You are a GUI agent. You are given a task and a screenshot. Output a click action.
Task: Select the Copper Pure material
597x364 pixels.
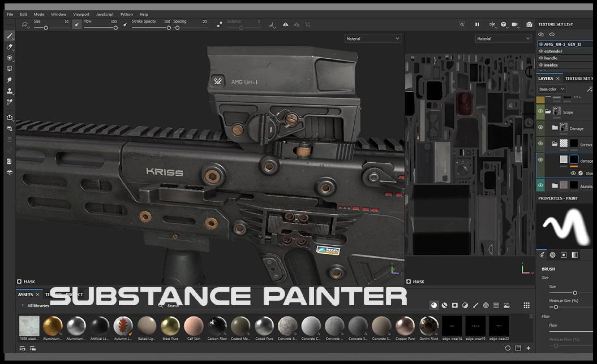(x=405, y=328)
